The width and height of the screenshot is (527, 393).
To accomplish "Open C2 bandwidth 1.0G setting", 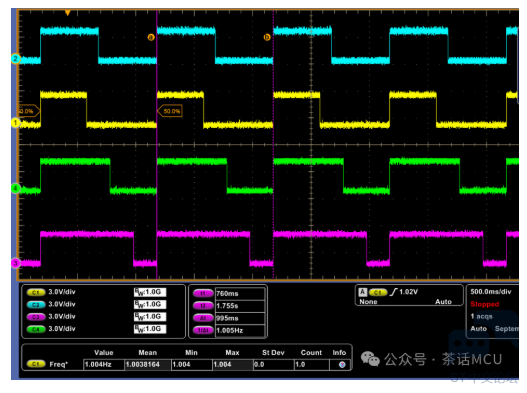I will point(150,305).
